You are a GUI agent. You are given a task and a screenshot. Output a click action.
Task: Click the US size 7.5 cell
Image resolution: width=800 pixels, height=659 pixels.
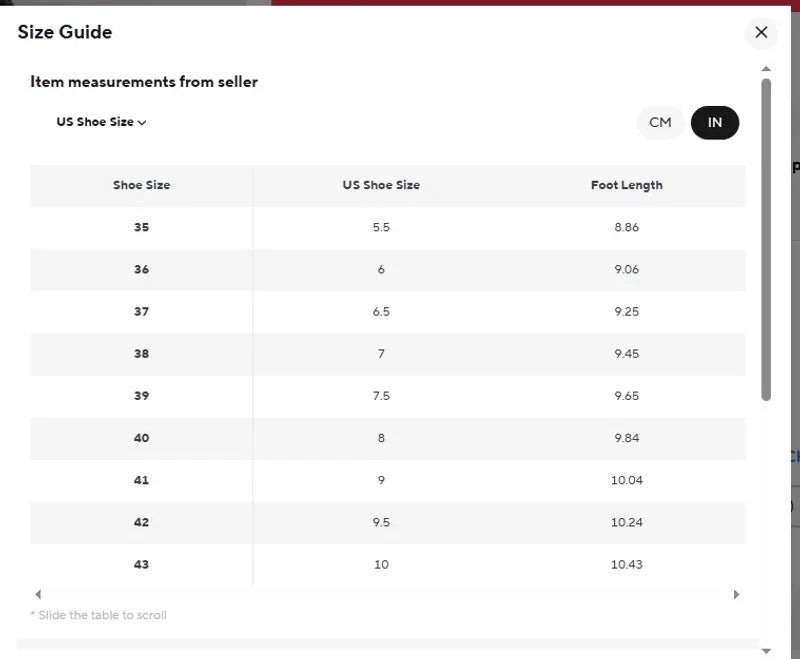click(381, 396)
